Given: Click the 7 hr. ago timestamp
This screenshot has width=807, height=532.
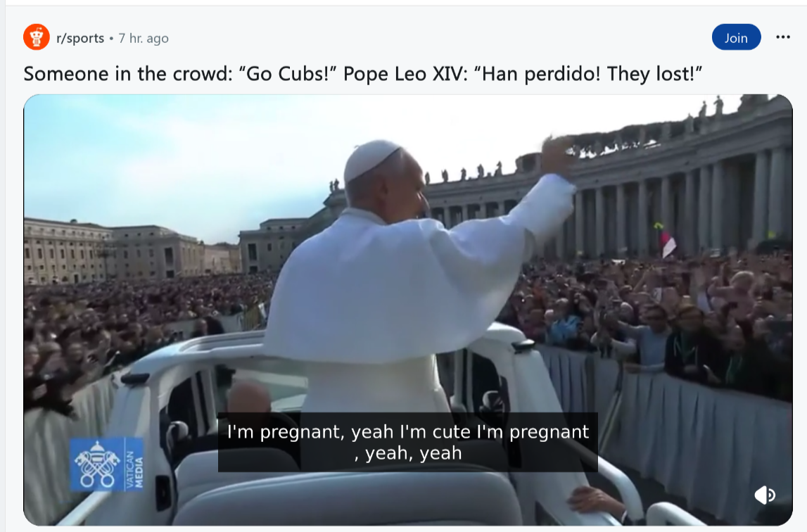Looking at the screenshot, I should click(144, 39).
